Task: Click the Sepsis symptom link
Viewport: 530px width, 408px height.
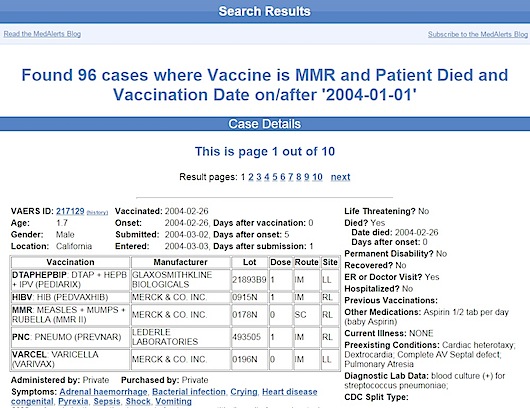Action: (x=107, y=402)
